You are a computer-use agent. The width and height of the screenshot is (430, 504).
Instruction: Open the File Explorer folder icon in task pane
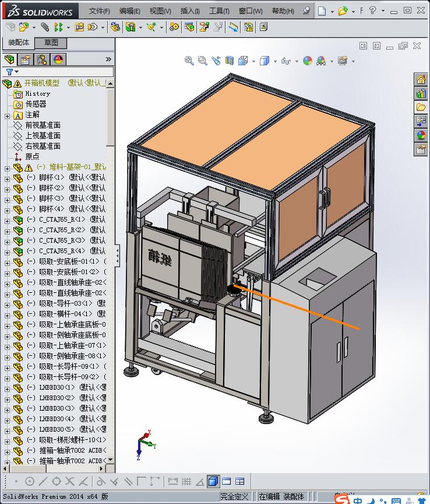pos(421,107)
